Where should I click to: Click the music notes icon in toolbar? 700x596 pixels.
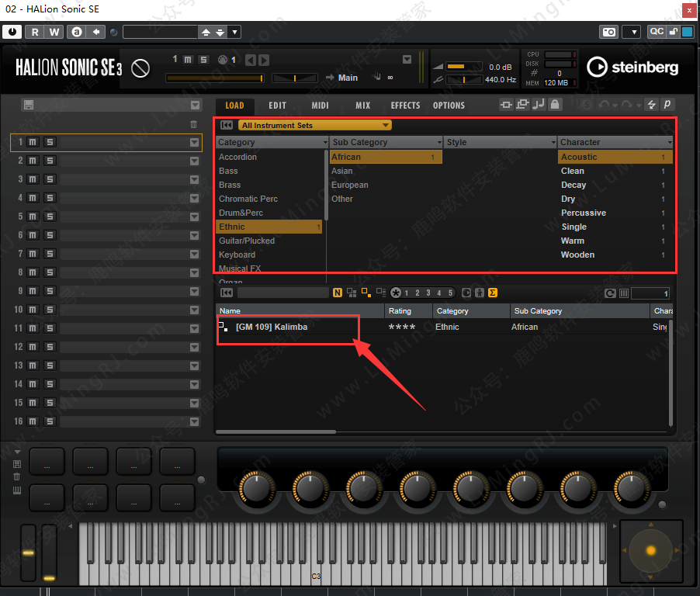539,105
